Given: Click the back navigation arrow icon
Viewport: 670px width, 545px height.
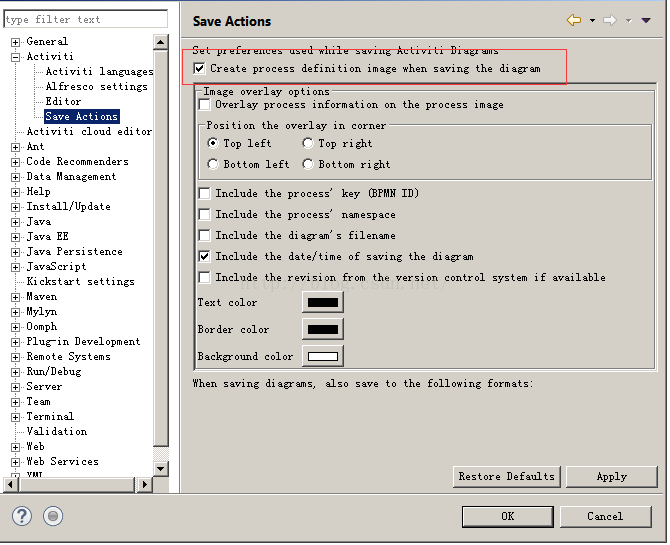Looking at the screenshot, I should (x=574, y=20).
